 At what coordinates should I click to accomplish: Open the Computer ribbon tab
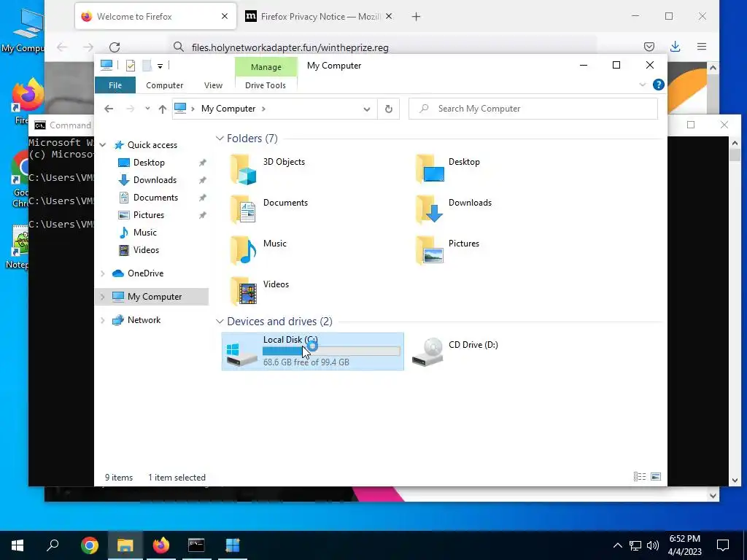[164, 85]
